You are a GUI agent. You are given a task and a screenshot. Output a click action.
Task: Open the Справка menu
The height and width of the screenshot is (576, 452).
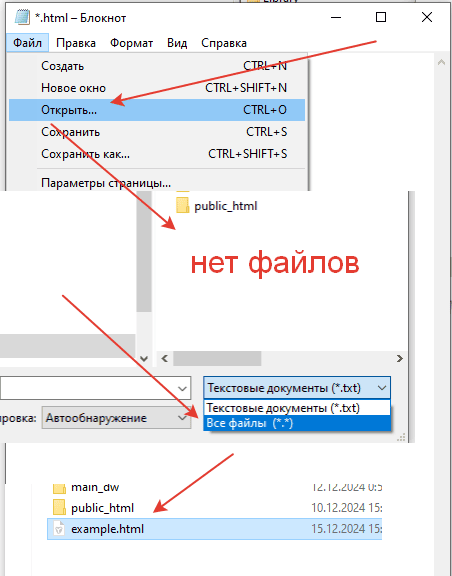224,43
